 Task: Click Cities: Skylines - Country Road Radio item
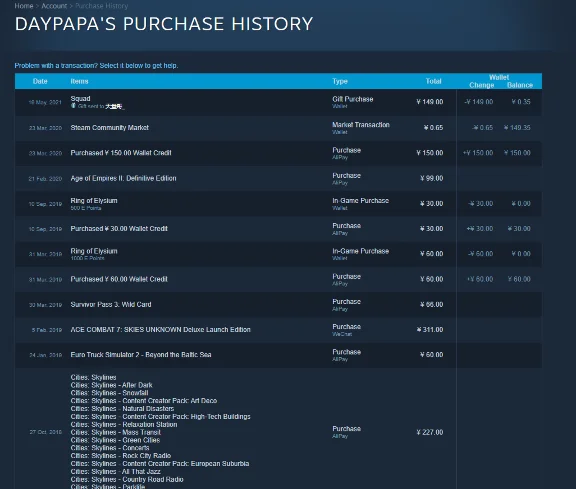point(127,479)
